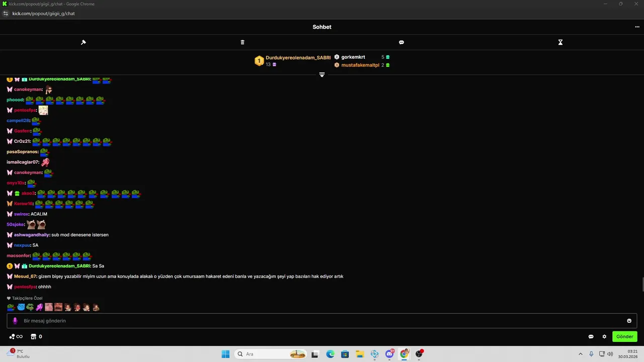Viewport: 644px width, 362px height.
Task: Open akoo3 user card
Action: [28, 194]
